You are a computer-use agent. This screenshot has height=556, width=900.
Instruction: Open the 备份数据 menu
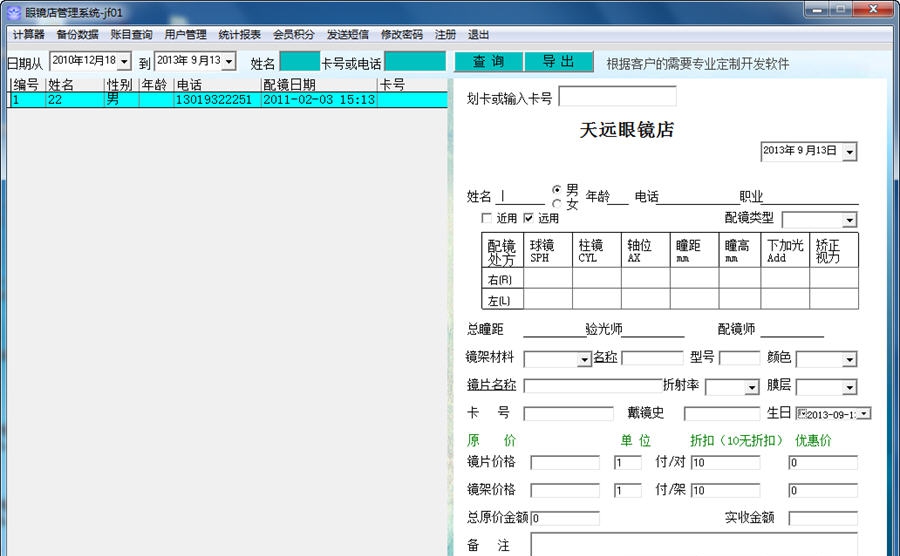[x=77, y=34]
